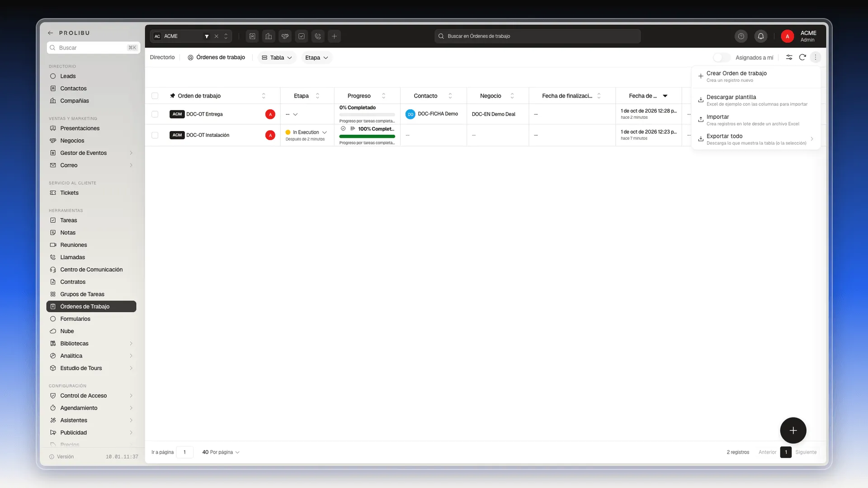Select the DOC-OT Entrega row checkbox

pos(155,114)
